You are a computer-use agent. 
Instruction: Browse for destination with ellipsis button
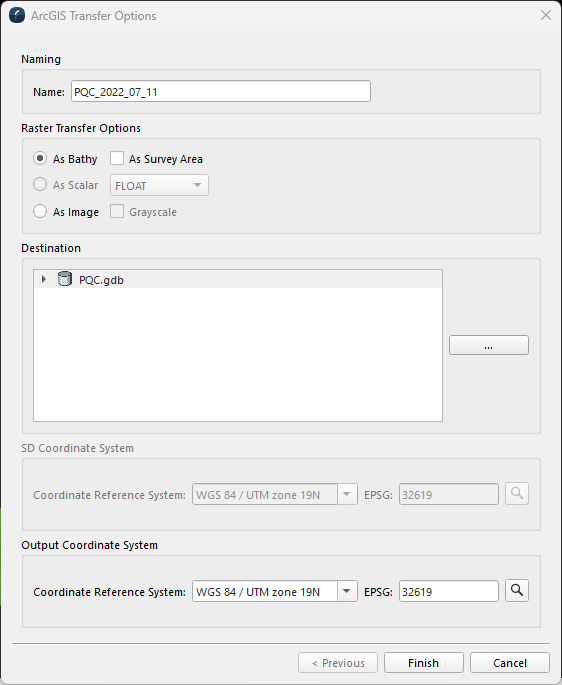click(x=489, y=345)
